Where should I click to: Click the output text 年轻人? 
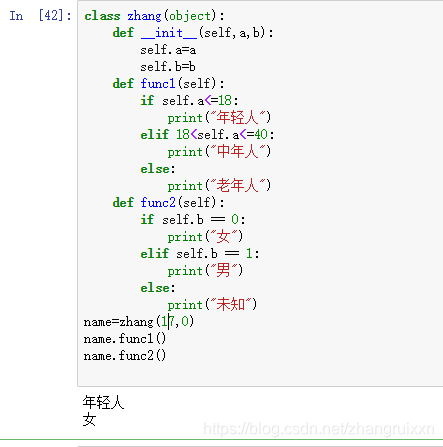(103, 402)
